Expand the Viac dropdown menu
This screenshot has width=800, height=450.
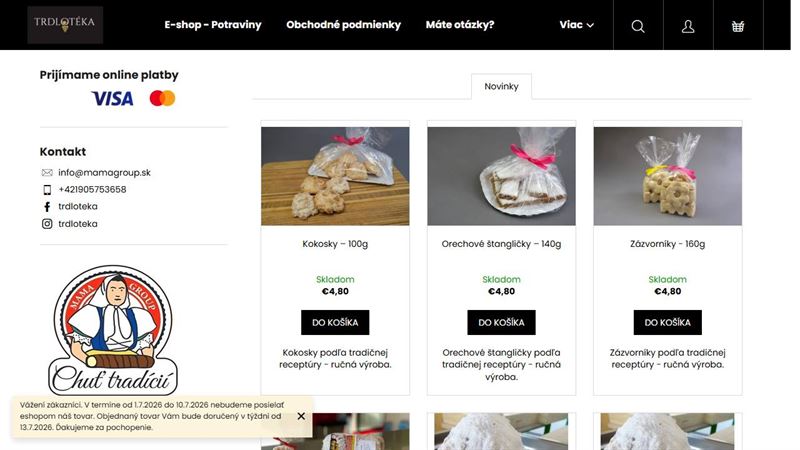(x=576, y=24)
